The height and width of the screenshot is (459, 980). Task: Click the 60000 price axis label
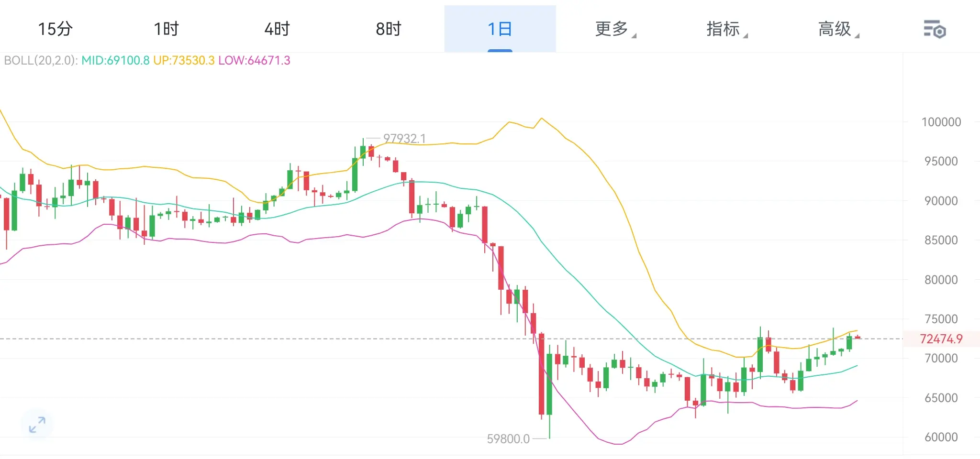pyautogui.click(x=941, y=437)
